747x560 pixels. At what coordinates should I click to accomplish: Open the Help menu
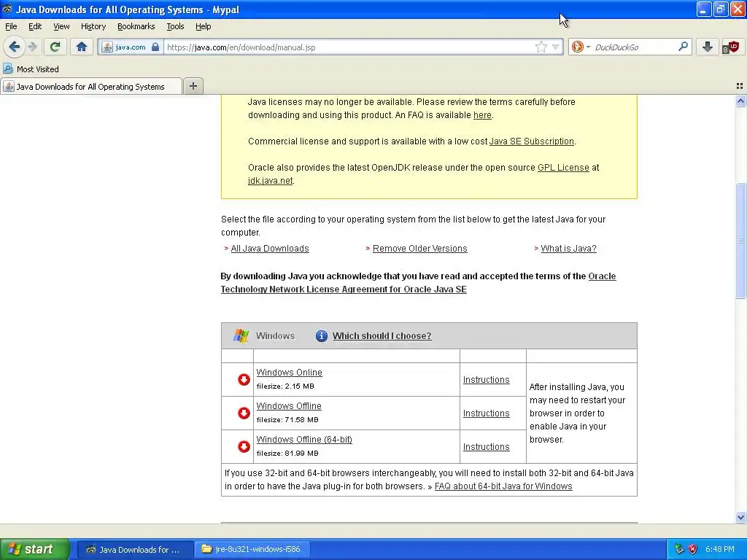(203, 26)
